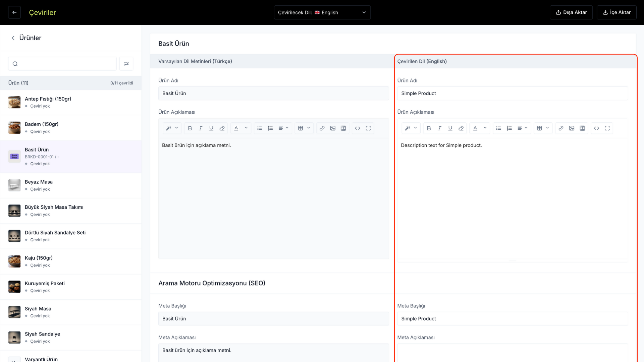Insert image in Turkish description editor
The height and width of the screenshot is (362, 644).
pos(333,128)
